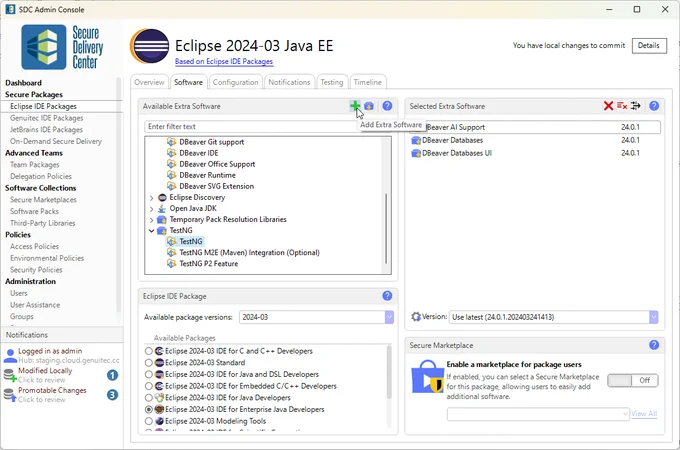This screenshot has height=450, width=680.
Task: Open the Available package versions dropdown
Action: click(x=389, y=317)
